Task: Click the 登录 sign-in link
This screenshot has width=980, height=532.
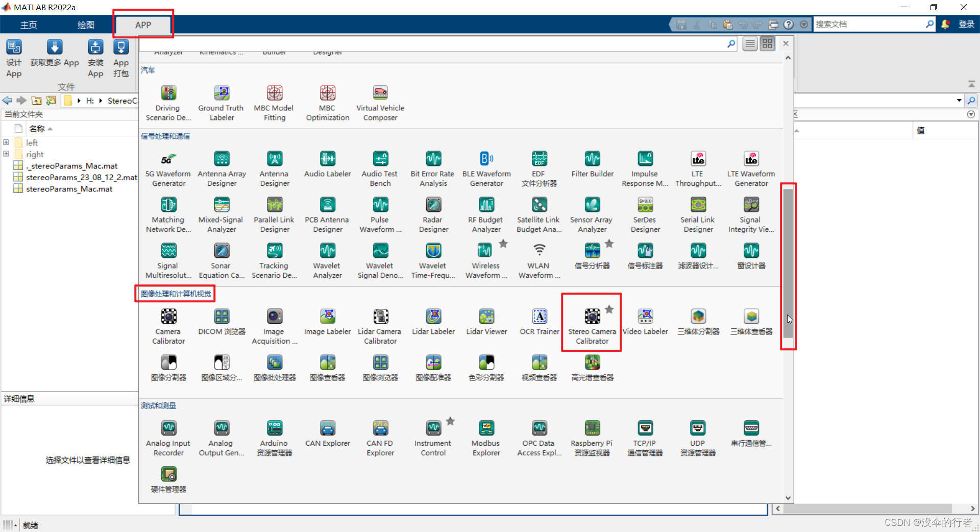Action: (x=966, y=24)
